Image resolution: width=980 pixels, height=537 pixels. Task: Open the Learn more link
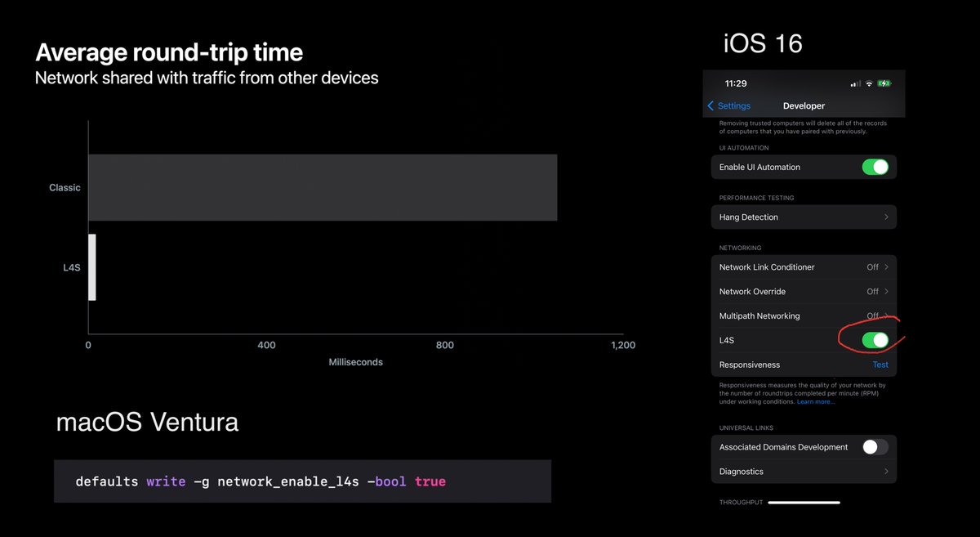816,401
